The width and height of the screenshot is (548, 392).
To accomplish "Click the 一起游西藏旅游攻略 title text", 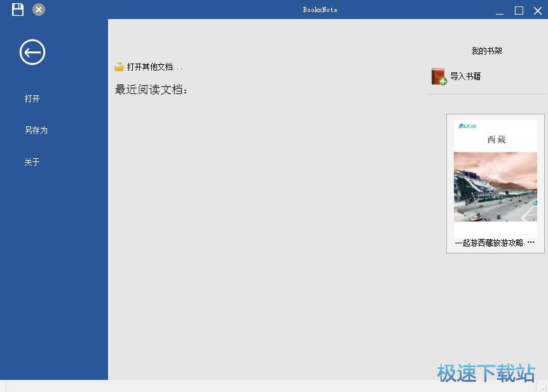I will 495,243.
